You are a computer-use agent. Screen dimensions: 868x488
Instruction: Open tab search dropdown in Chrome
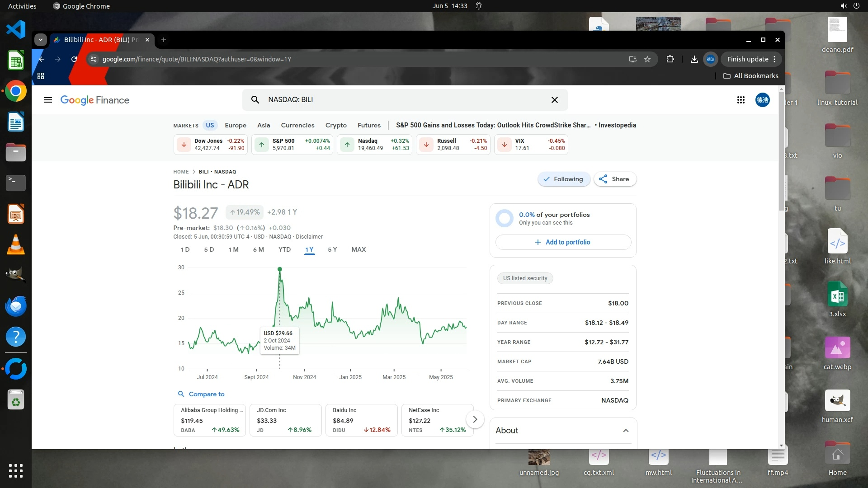(x=41, y=40)
